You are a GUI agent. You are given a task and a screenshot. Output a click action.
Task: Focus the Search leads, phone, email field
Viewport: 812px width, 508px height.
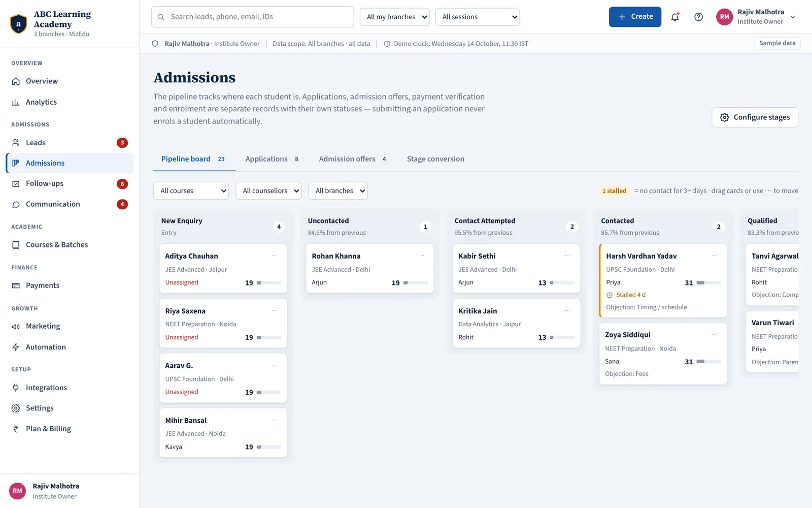click(252, 17)
